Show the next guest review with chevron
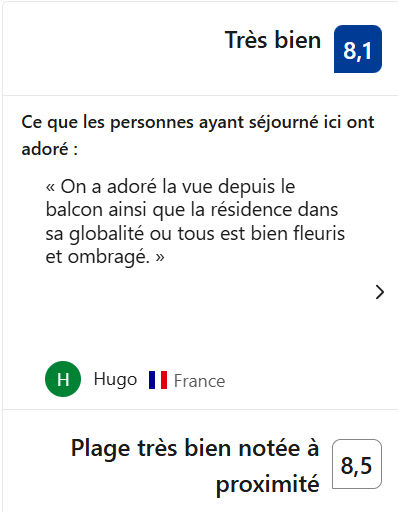The height and width of the screenshot is (512, 398). click(x=380, y=292)
